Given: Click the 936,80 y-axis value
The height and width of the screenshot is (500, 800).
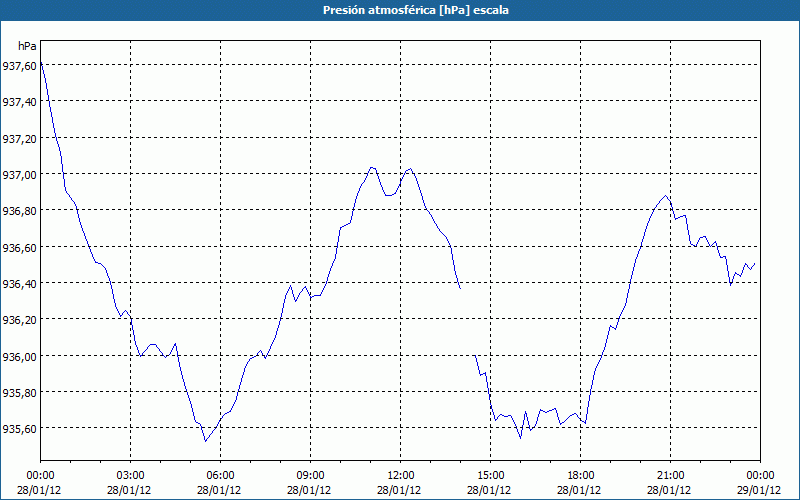Looking at the screenshot, I should coord(19,211).
